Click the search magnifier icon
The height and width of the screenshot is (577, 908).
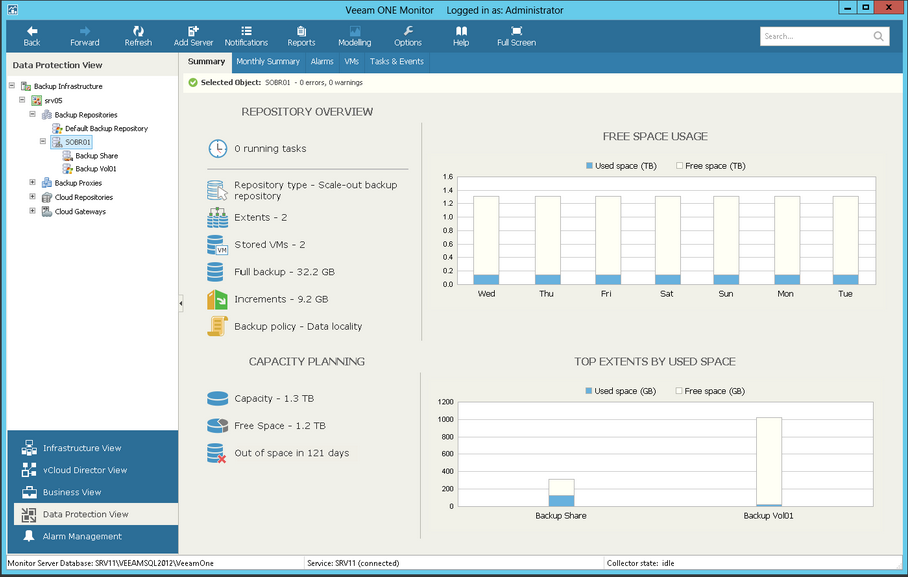878,36
